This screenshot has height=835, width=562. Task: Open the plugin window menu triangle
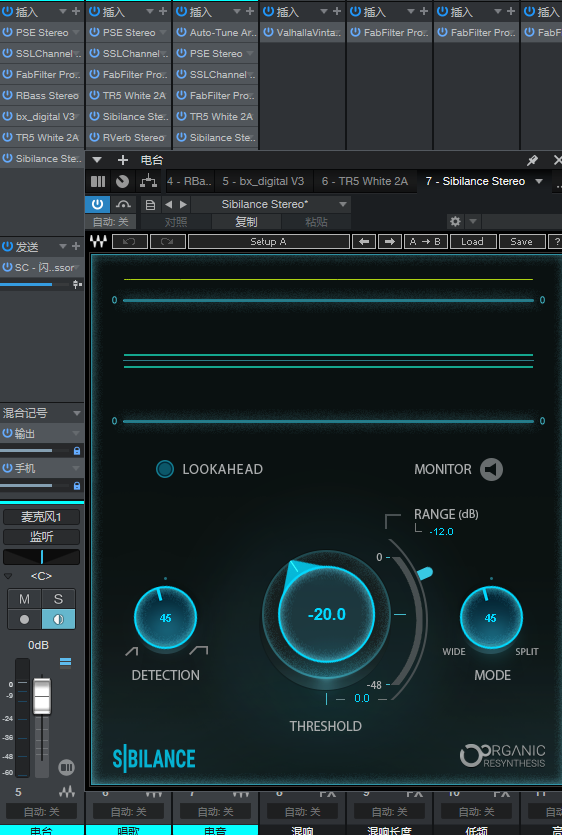click(96, 160)
